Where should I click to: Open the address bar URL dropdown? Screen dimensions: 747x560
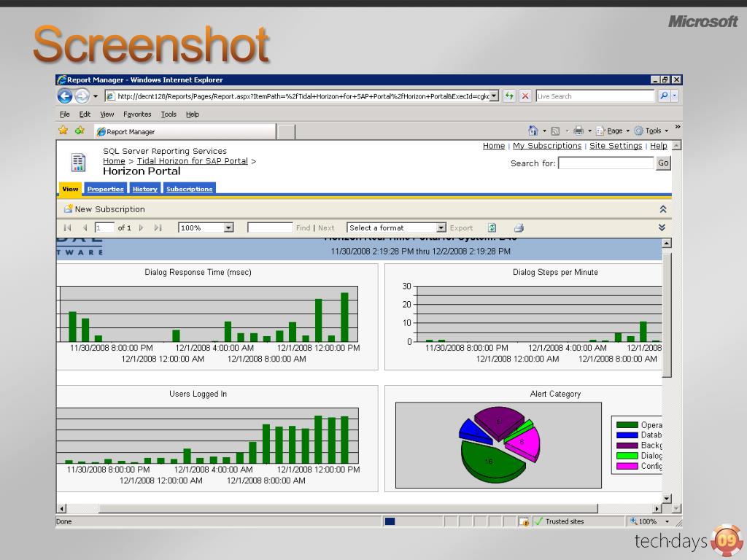click(494, 96)
